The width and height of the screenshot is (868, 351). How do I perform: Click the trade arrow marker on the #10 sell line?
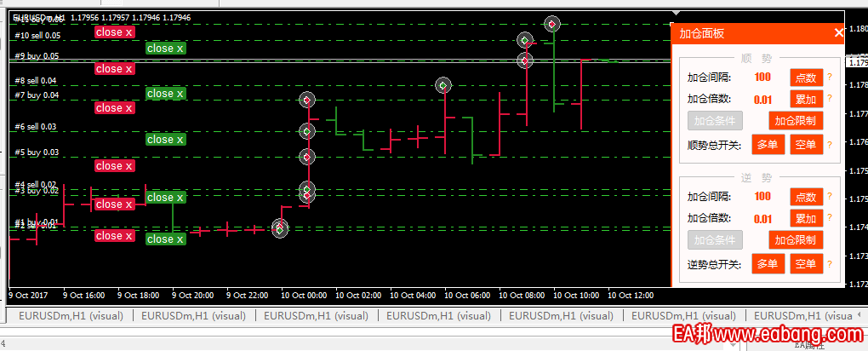(x=525, y=40)
